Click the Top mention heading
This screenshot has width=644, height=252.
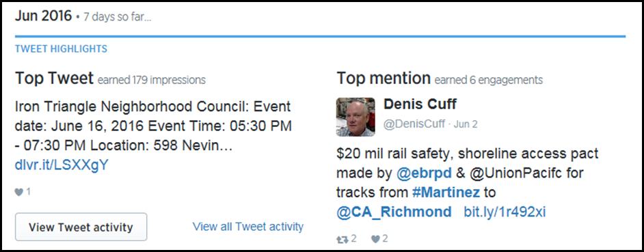[384, 78]
